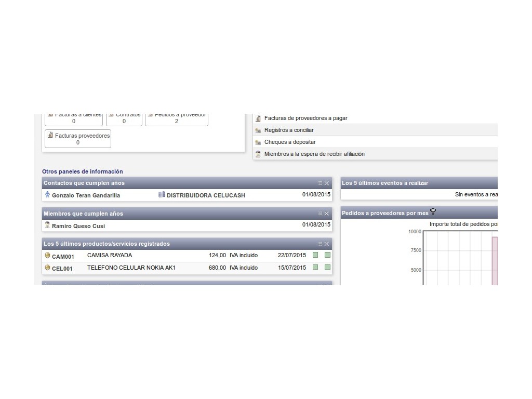Click the second green status square for CAMISA RAYADA
The image size is (532, 399).
tap(327, 255)
